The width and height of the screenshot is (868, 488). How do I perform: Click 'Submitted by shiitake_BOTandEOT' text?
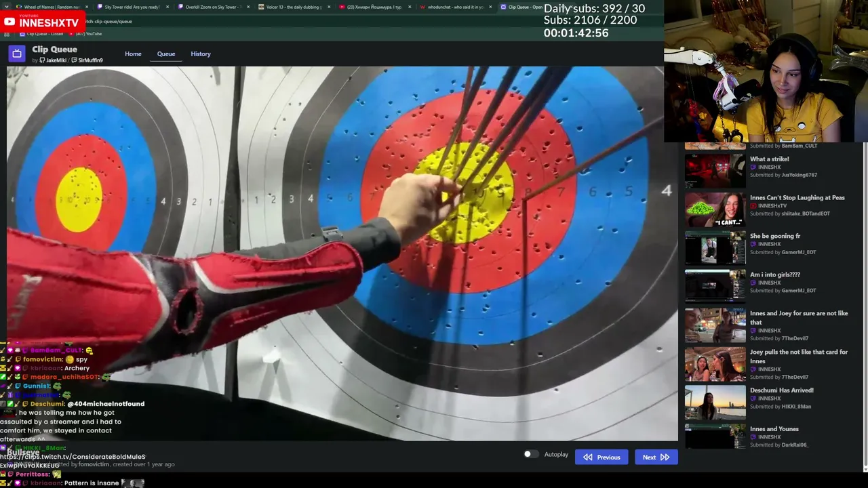790,213
